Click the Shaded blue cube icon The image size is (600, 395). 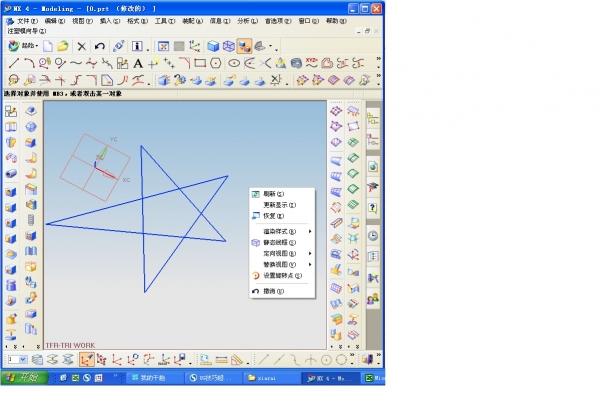click(x=213, y=46)
